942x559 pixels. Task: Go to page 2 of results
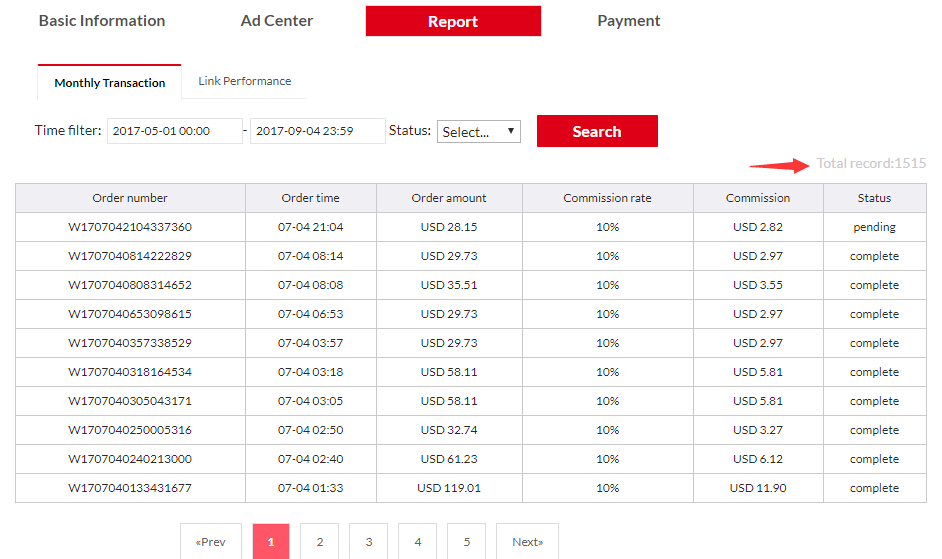pyautogui.click(x=320, y=542)
